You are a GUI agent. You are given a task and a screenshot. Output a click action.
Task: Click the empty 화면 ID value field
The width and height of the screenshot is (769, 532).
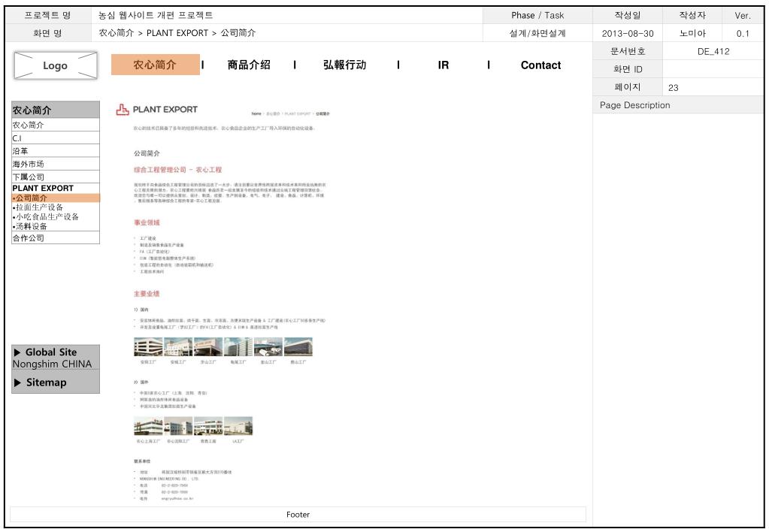713,69
